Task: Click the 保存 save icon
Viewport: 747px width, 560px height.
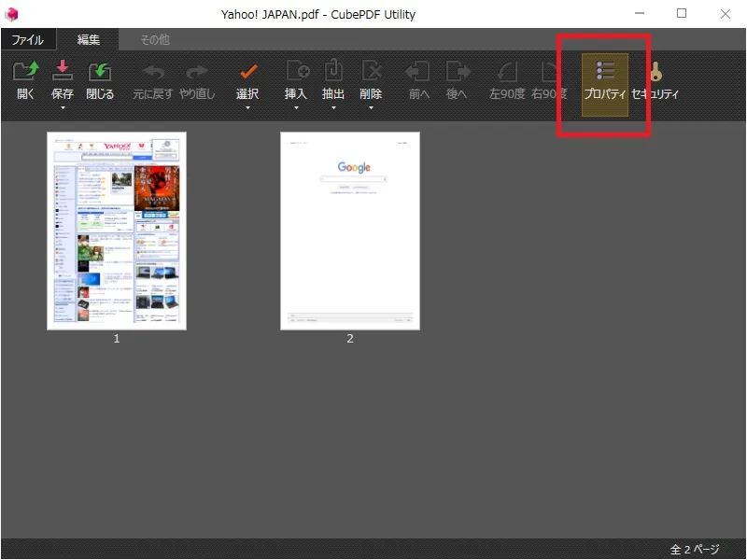Action: click(x=62, y=71)
